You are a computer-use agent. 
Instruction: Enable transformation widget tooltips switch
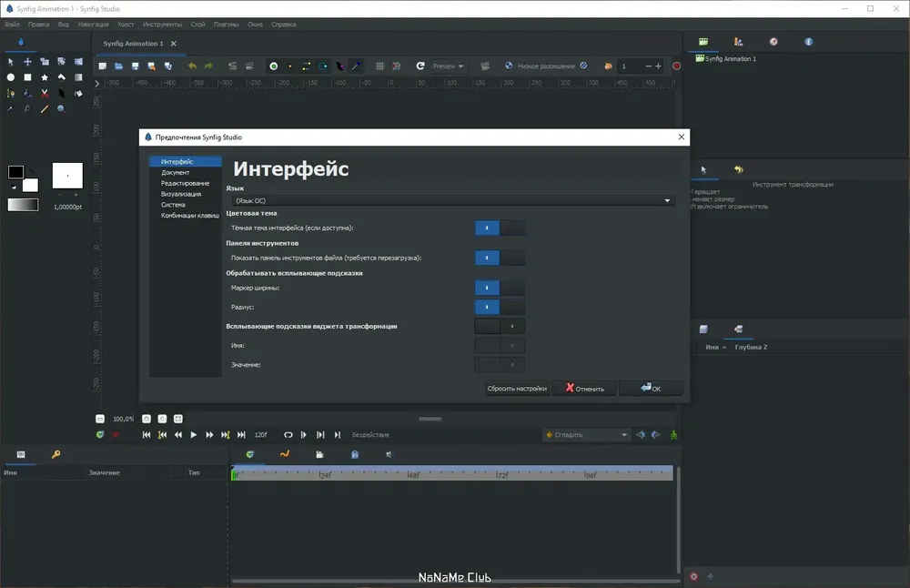pyautogui.click(x=500, y=326)
